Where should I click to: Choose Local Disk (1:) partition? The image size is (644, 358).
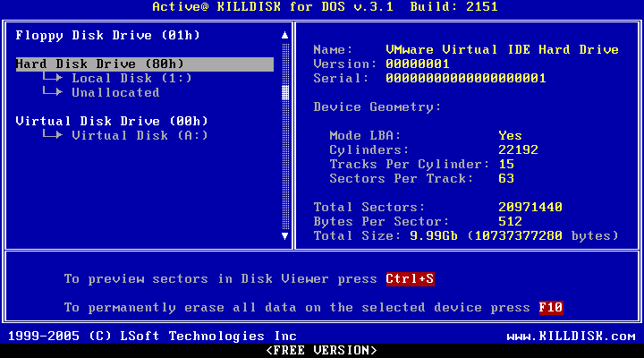(x=131, y=78)
